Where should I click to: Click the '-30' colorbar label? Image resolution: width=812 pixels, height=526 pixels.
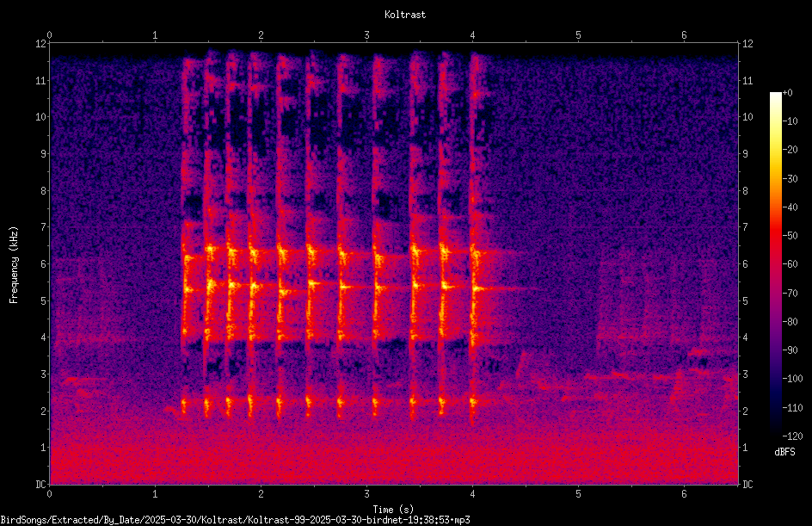790,179
